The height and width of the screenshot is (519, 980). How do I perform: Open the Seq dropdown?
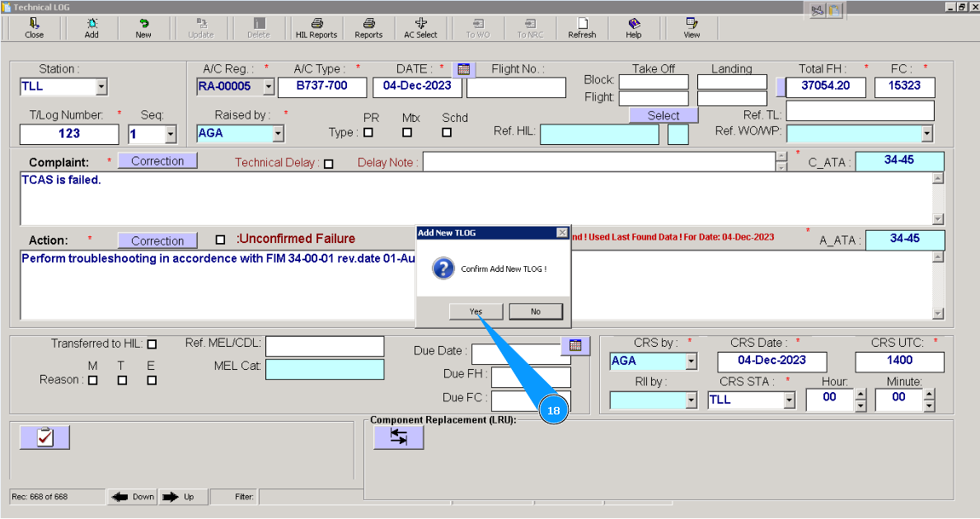pos(171,133)
